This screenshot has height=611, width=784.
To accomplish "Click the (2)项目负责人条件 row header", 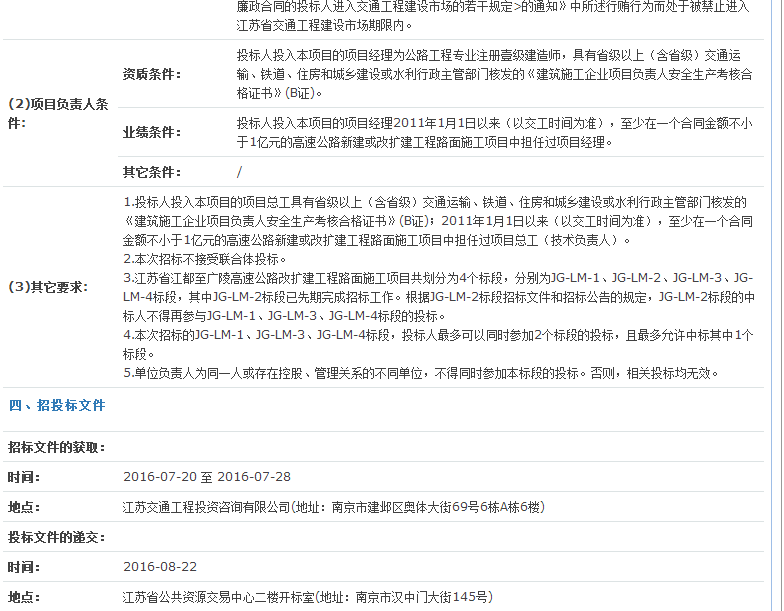I will (58, 113).
